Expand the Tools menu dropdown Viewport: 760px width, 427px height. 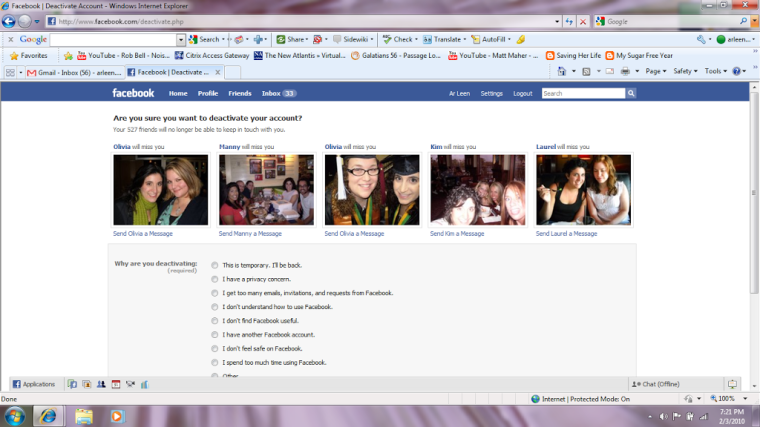point(715,71)
